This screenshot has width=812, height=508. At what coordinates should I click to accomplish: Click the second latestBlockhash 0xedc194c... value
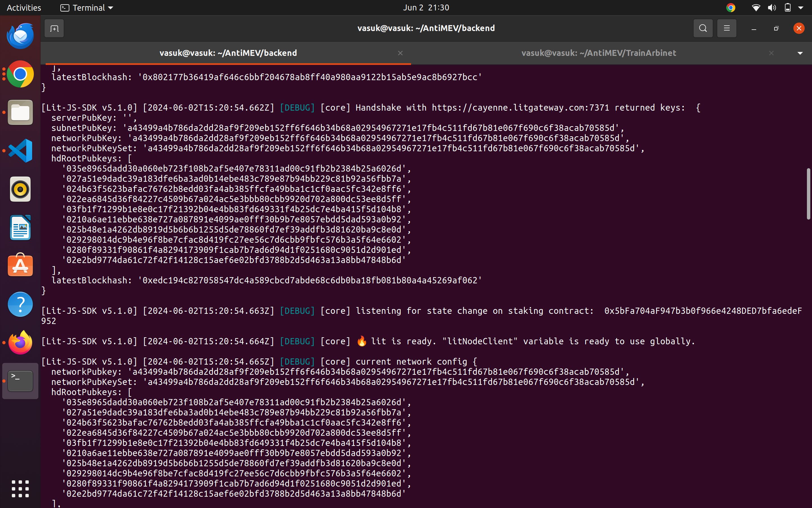coord(310,280)
